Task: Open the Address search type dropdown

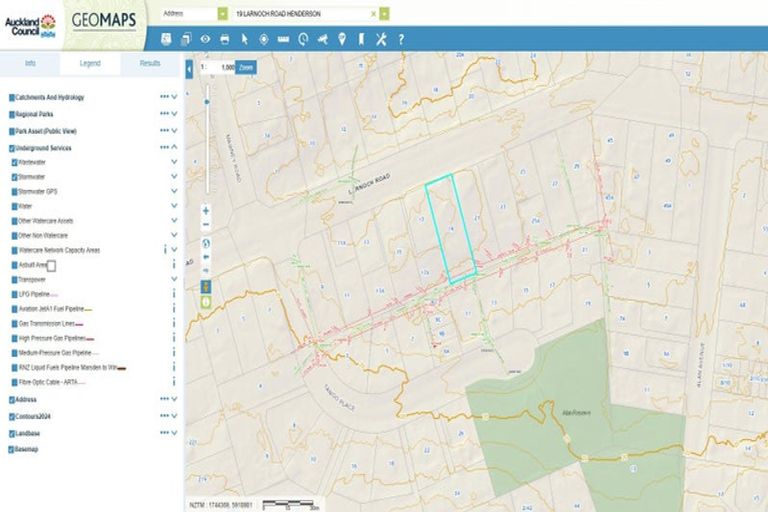Action: click(x=222, y=14)
